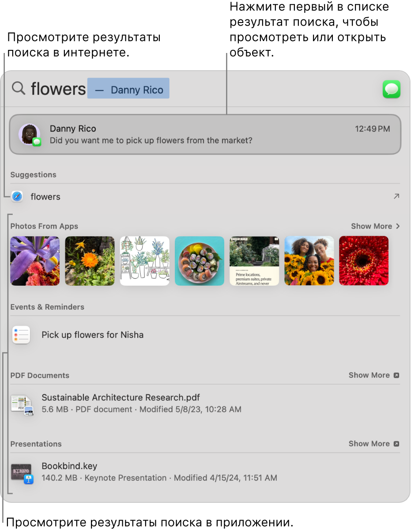Open the Danny Rico message result
The height and width of the screenshot is (532, 411).
coord(205,134)
